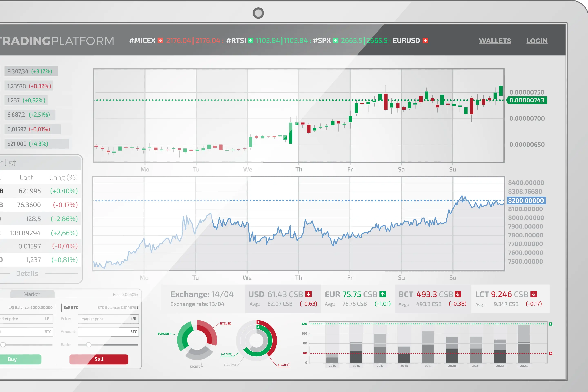Click the TRADINGPLATFORM logo
This screenshot has width=588, height=392.
point(58,40)
